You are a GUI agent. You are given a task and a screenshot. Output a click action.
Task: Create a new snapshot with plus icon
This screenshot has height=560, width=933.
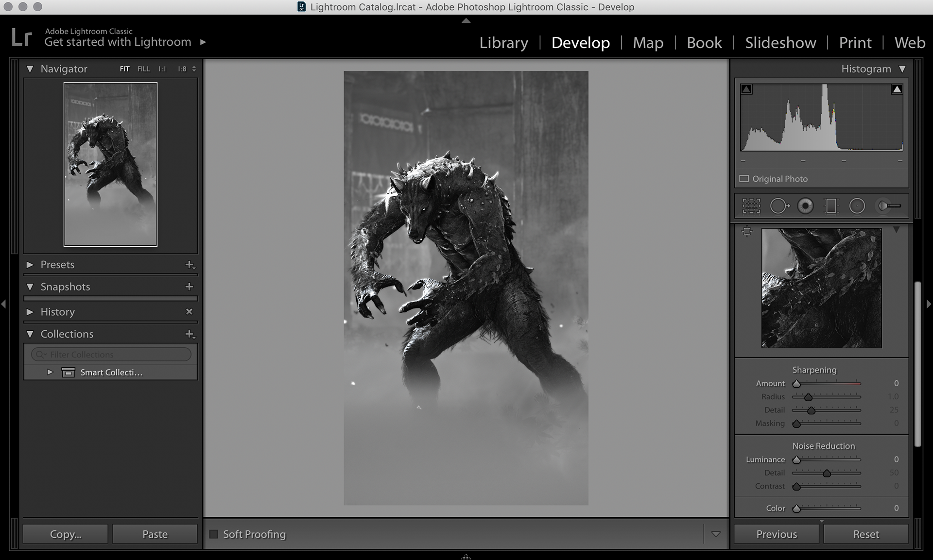(190, 287)
